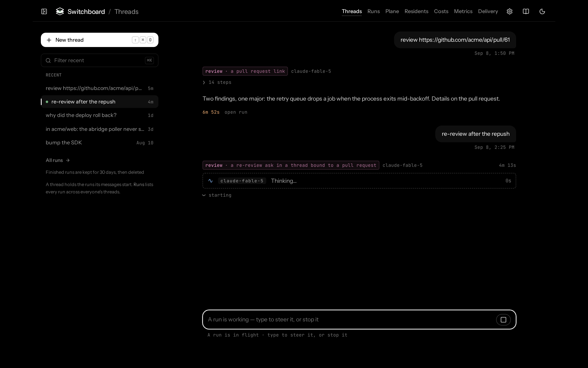
Task: Open the Costs tab
Action: [x=441, y=11]
